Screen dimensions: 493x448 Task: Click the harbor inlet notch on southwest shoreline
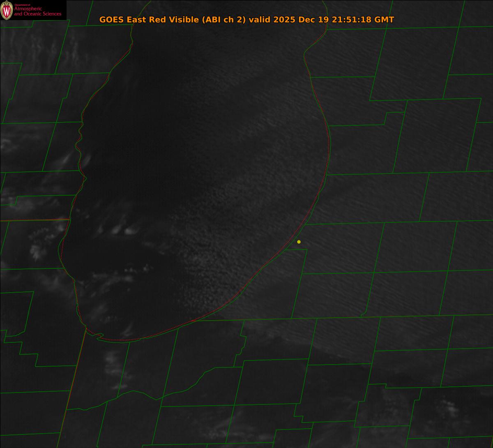click(99, 337)
